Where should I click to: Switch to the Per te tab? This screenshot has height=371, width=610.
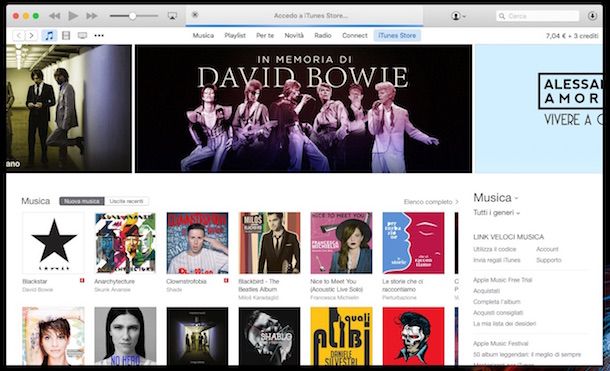(x=265, y=35)
